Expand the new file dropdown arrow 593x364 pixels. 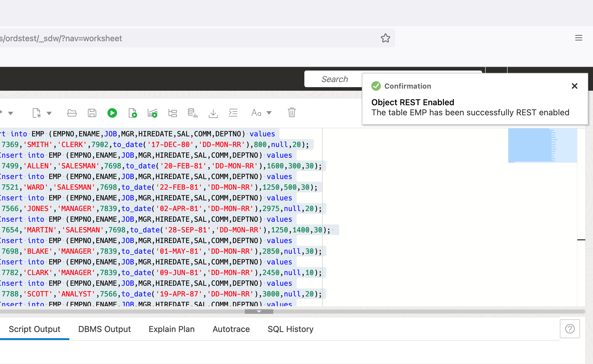point(49,113)
